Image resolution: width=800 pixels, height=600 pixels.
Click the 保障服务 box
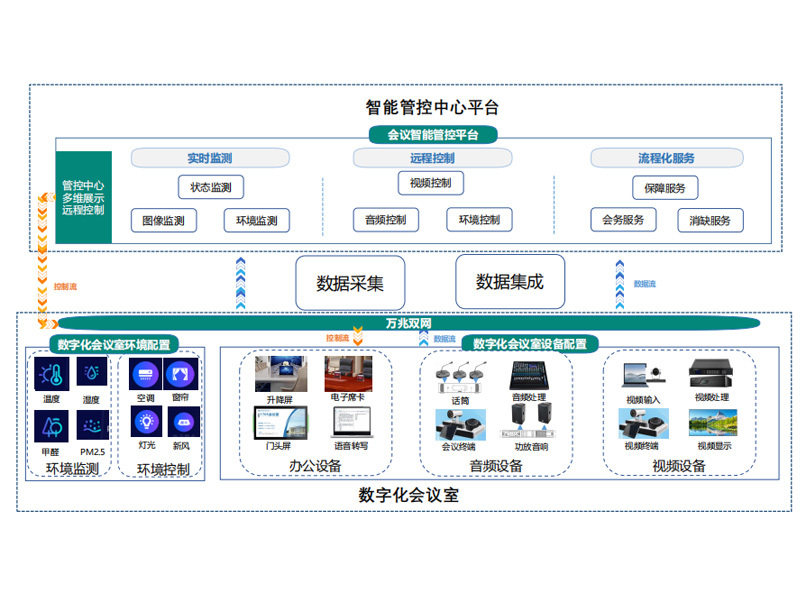tap(665, 188)
